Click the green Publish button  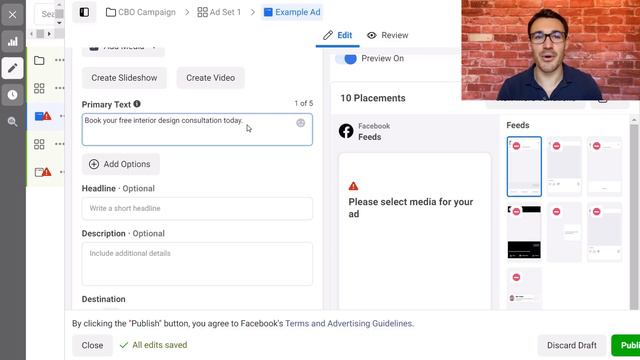626,345
